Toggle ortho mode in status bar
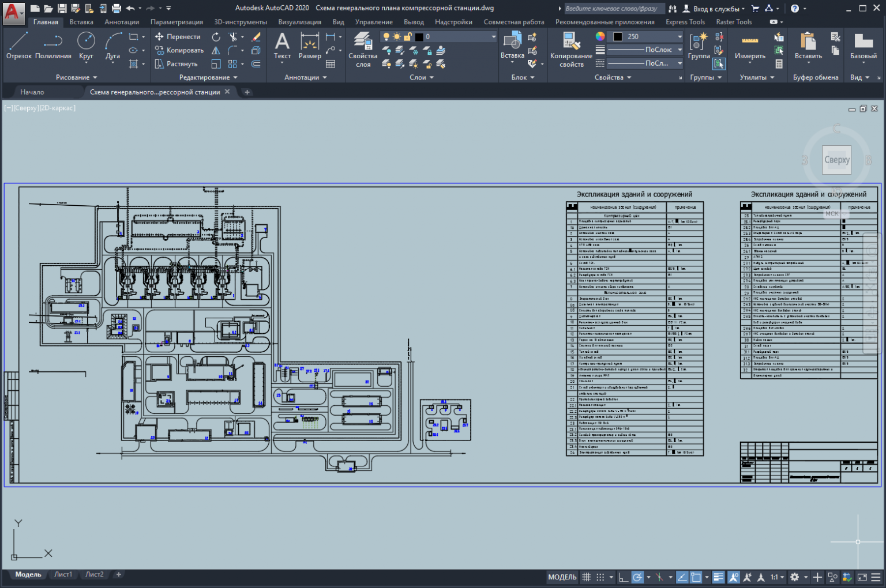The image size is (886, 588). point(624,577)
